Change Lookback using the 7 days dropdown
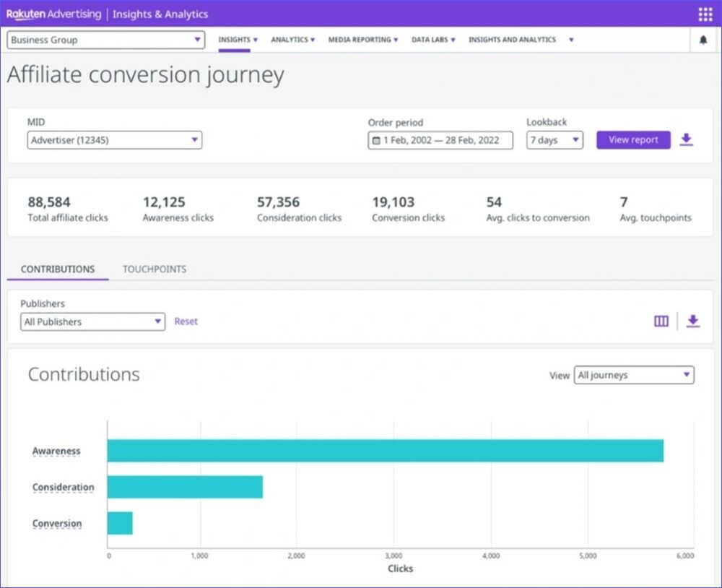This screenshot has width=722, height=588. tap(554, 139)
